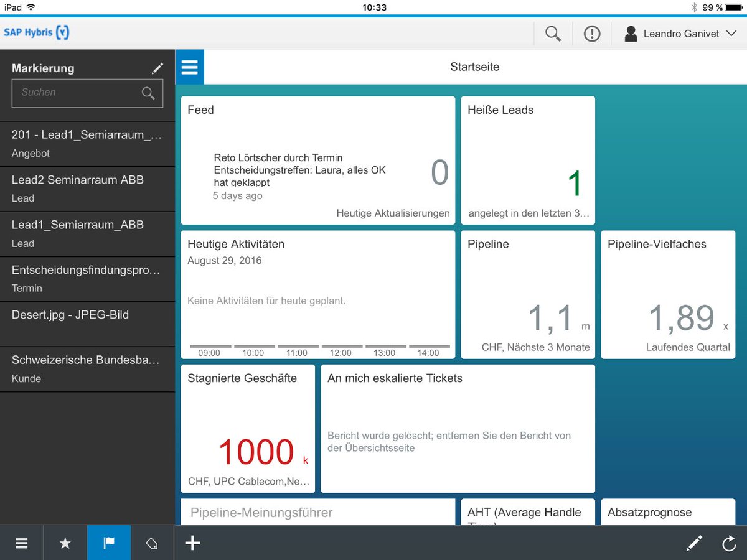Open the Heiße Leads tile
Screen dimensions: 747x560
coord(528,161)
